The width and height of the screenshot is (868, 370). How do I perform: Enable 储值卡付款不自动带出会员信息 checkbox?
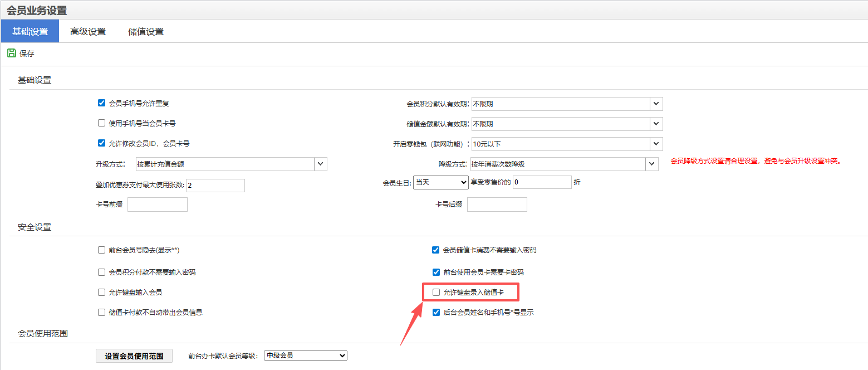(x=101, y=313)
